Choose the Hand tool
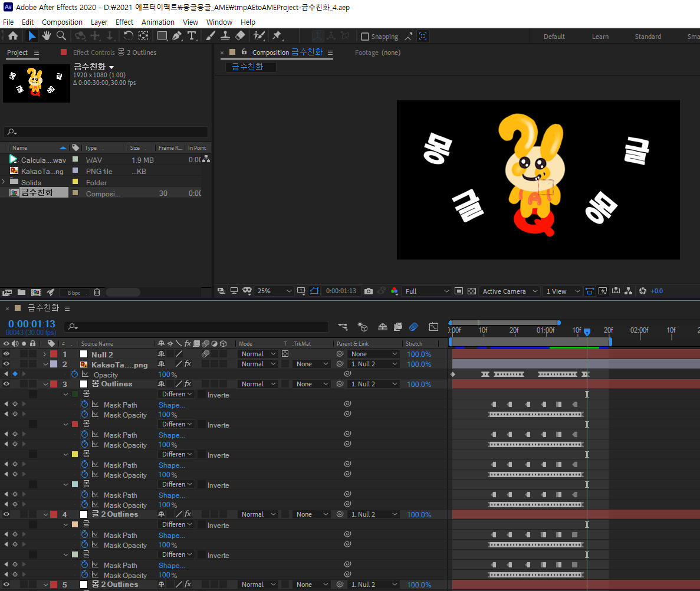 pyautogui.click(x=47, y=36)
